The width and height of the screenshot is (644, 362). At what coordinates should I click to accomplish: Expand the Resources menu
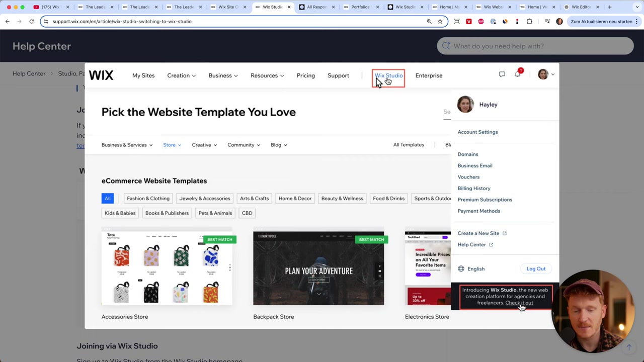click(267, 75)
